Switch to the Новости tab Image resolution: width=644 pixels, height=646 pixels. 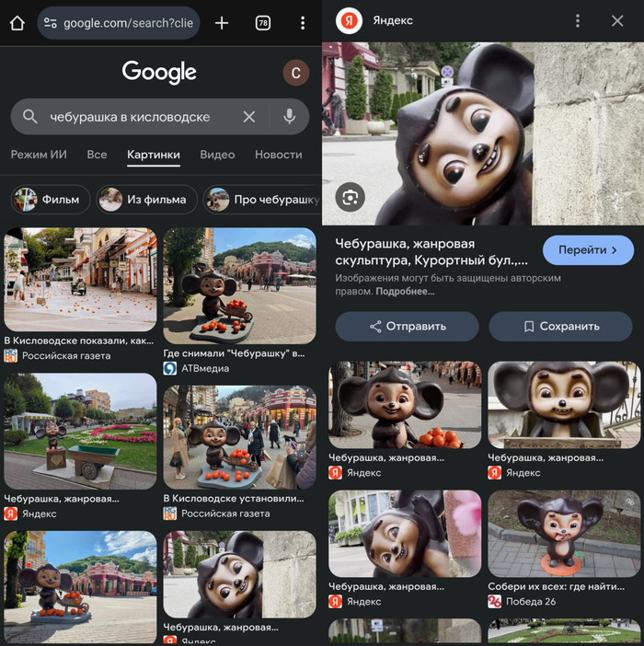click(x=278, y=155)
